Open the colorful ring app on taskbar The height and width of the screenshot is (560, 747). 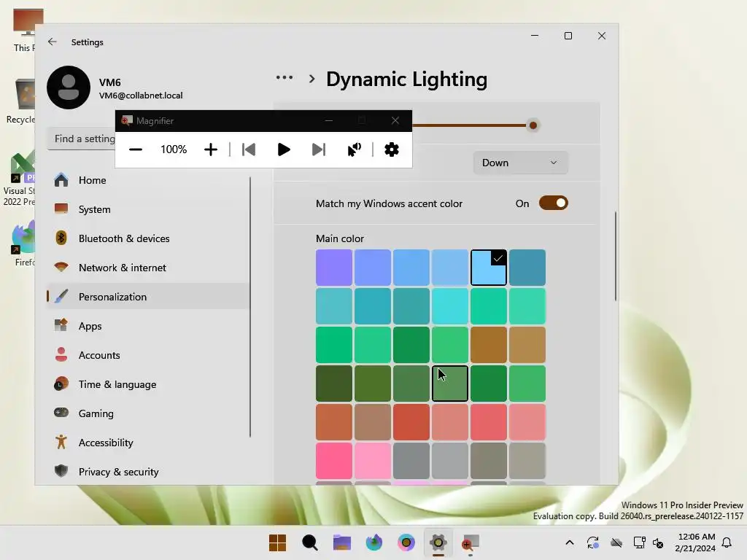point(406,542)
